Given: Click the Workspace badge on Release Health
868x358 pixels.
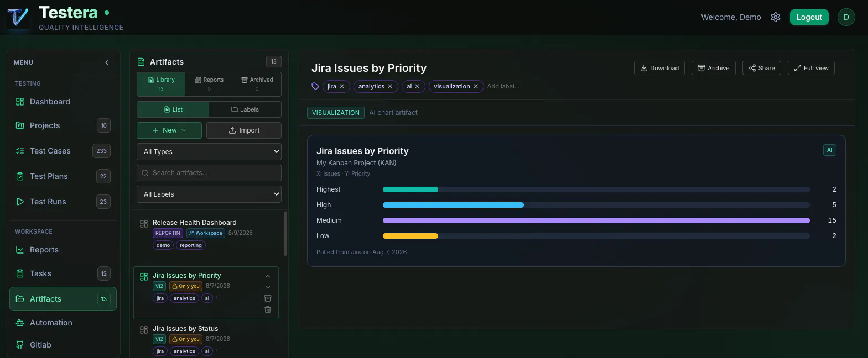Looking at the screenshot, I should (206, 233).
